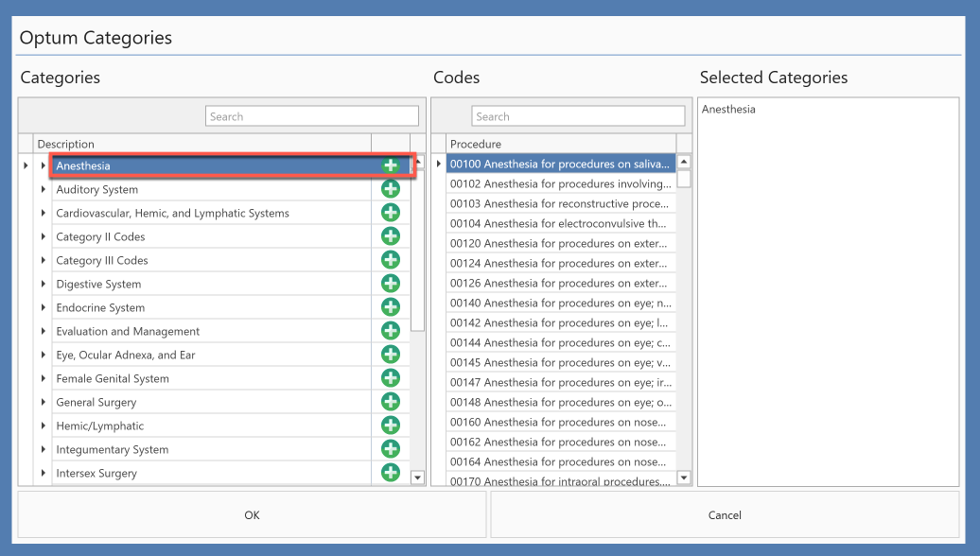Image resolution: width=980 pixels, height=556 pixels.
Task: Expand the Category II Codes node
Action: coord(44,236)
